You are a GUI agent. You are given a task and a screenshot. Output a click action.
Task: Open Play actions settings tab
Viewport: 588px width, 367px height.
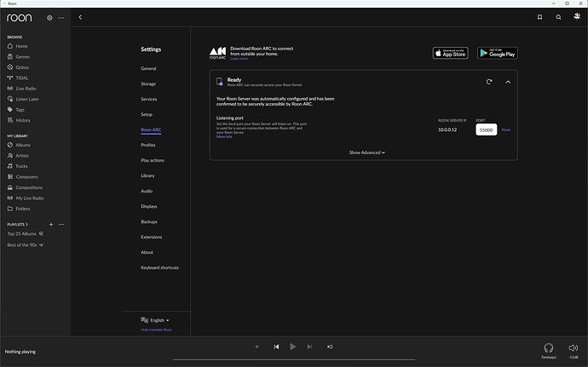[153, 160]
